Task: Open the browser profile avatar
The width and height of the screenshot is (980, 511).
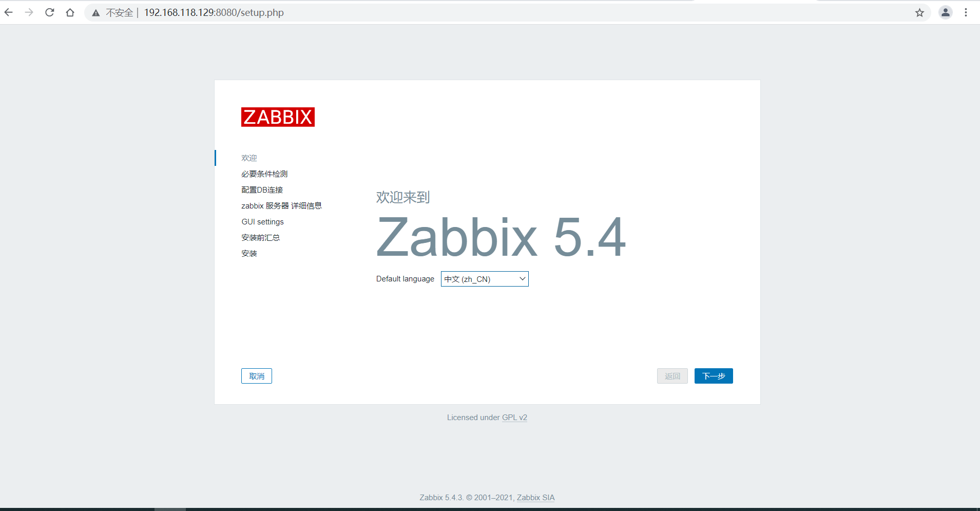Action: coord(945,12)
